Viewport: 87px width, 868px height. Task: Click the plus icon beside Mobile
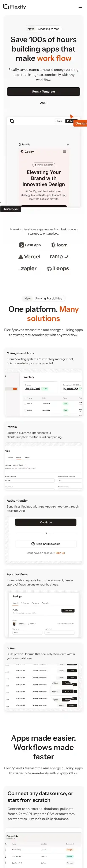(x=68, y=145)
